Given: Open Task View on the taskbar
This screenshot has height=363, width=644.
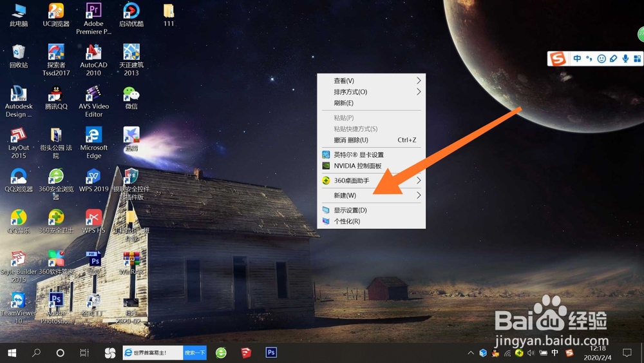Looking at the screenshot, I should [84, 353].
